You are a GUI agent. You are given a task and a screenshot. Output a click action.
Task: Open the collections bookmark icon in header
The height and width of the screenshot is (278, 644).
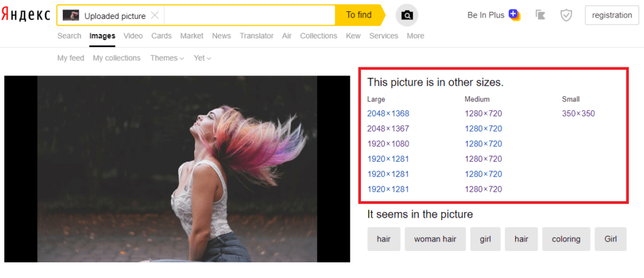(x=540, y=15)
